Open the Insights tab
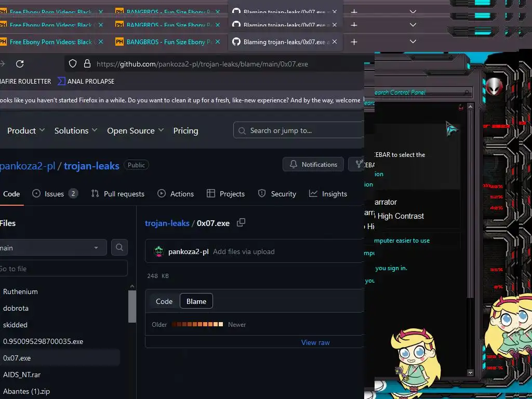Viewport: 532px width, 399px height. (x=328, y=194)
